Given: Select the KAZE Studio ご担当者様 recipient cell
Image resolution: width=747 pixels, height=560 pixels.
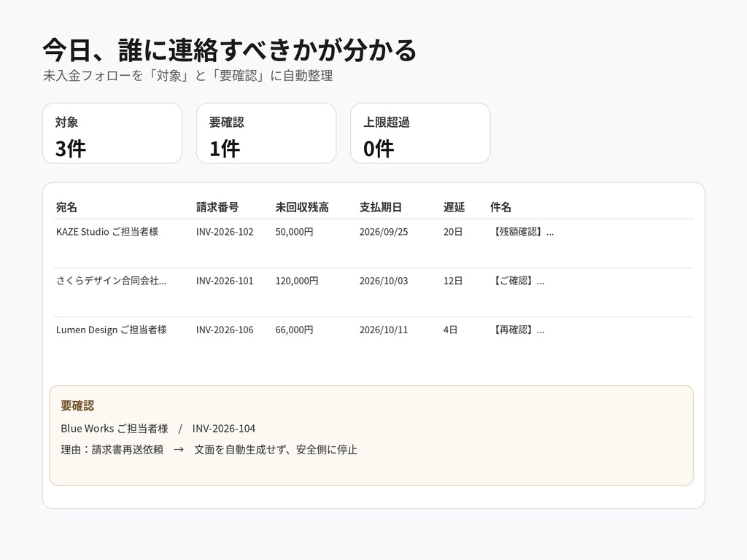Looking at the screenshot, I should point(107,232).
